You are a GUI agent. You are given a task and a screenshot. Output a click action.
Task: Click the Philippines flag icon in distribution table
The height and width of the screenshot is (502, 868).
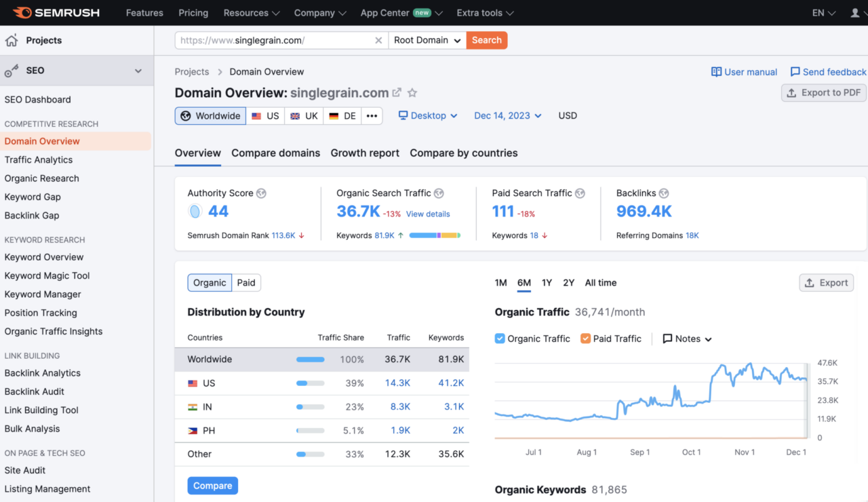193,431
